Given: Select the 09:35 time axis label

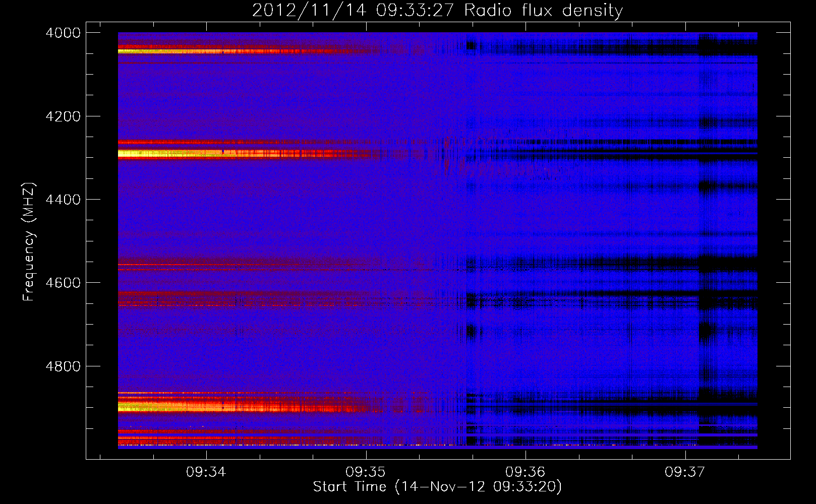Looking at the screenshot, I should click(366, 472).
